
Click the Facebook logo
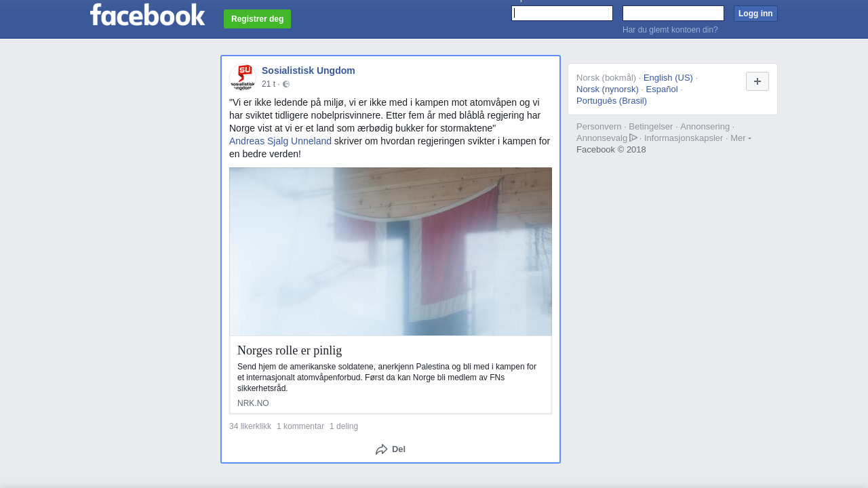(147, 14)
